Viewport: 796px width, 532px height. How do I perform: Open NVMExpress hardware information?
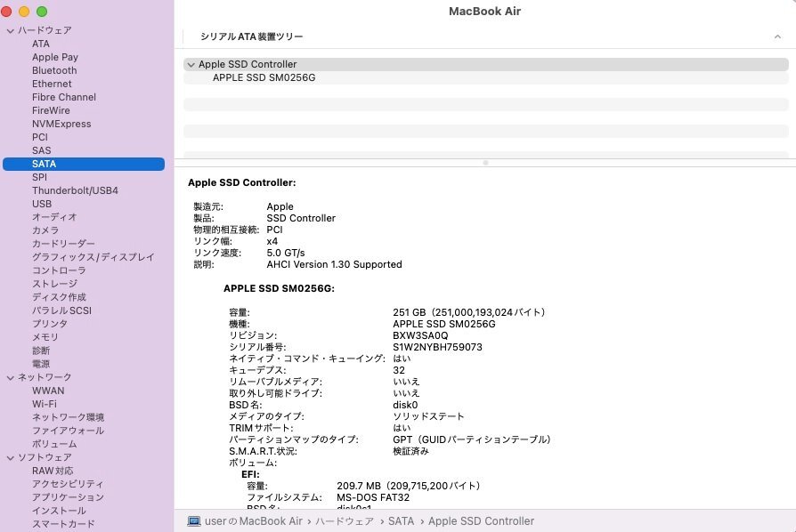[61, 123]
